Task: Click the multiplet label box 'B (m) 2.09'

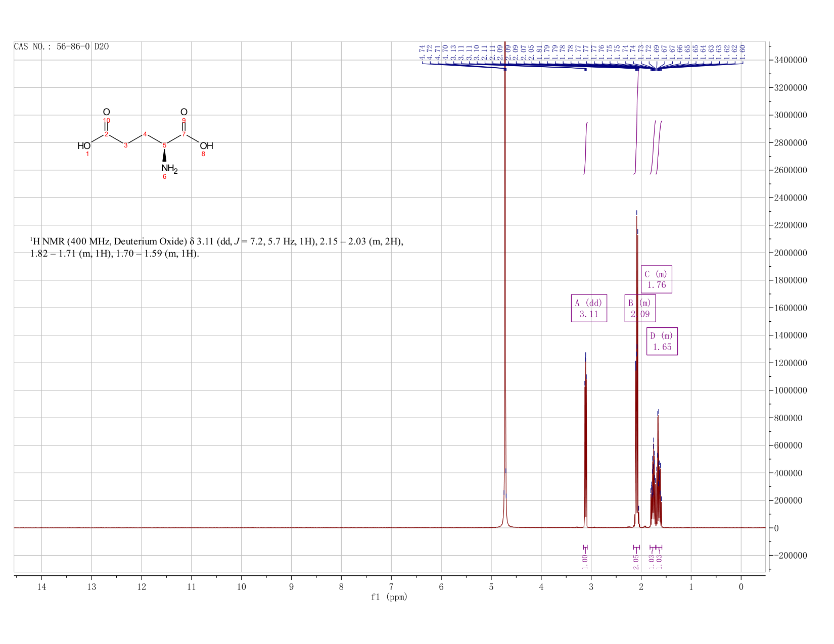Action: 640,308
